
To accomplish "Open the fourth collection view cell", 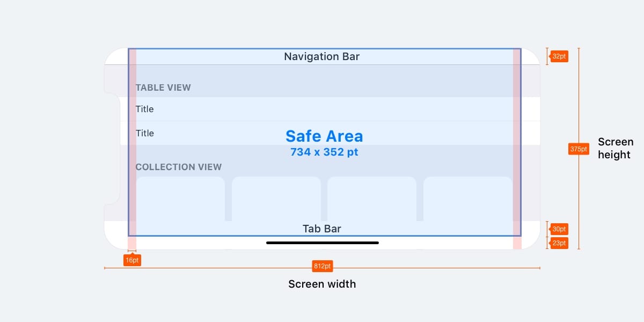I will click(467, 199).
